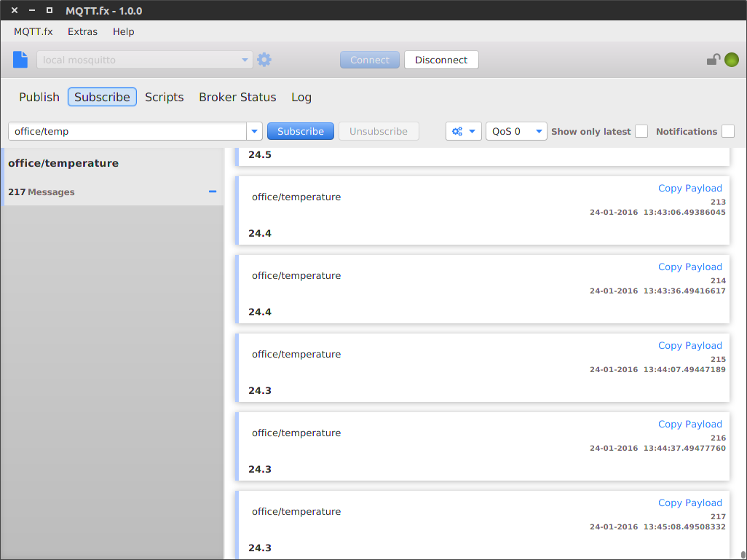Screen dimensions: 747x560
Task: Click the green connection status indicator
Action: [731, 60]
